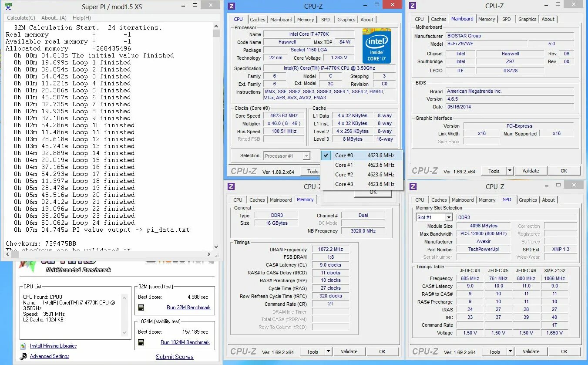Click OK in CPU-Z Memory window

(382, 352)
